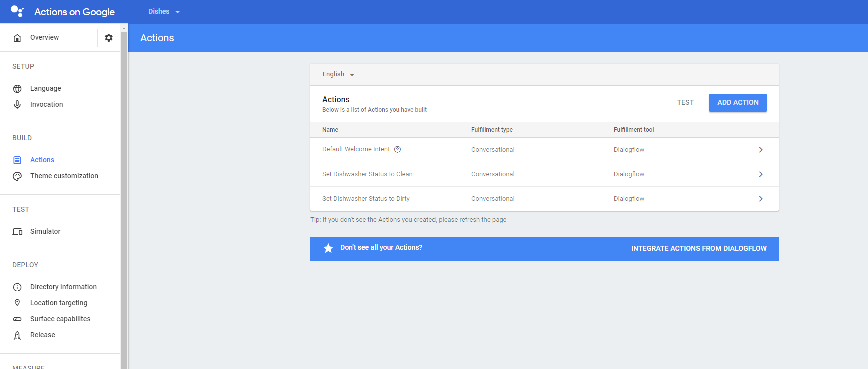Expand the Default Welcome Intent chevron

pos(761,150)
